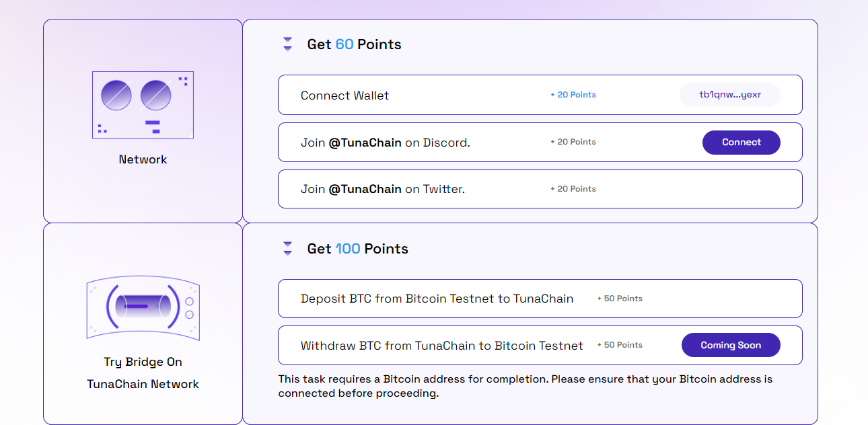Click the Get 100 Points heading
The height and width of the screenshot is (425, 868).
[x=357, y=249]
